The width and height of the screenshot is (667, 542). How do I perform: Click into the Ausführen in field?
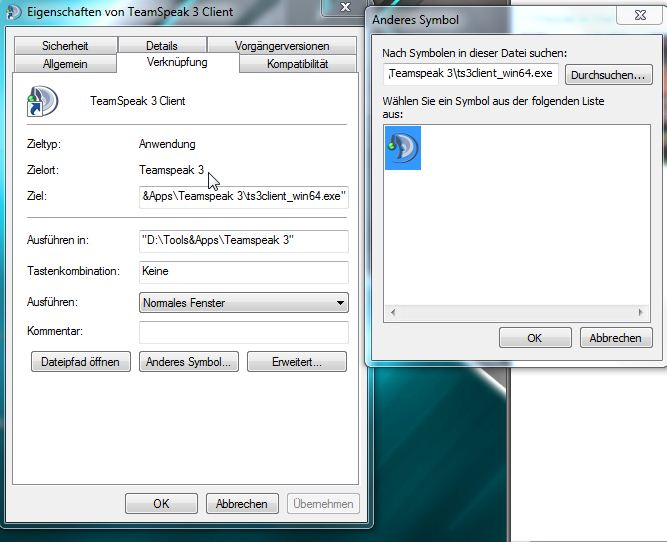(x=244, y=241)
